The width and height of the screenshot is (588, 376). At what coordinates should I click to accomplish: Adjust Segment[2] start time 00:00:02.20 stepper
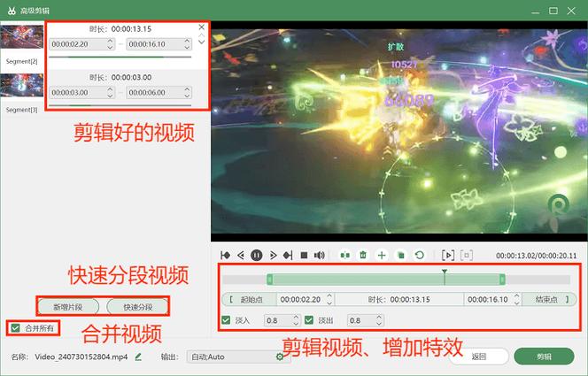pos(110,44)
